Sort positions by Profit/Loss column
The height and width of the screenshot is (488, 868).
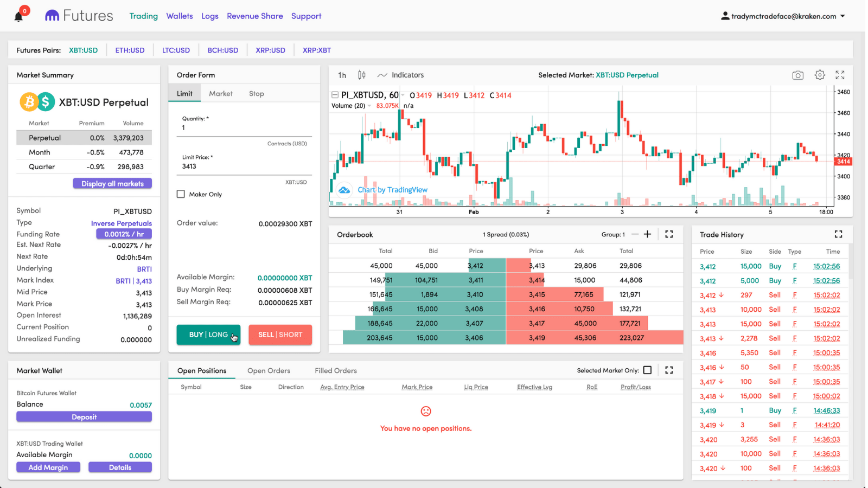pyautogui.click(x=636, y=387)
